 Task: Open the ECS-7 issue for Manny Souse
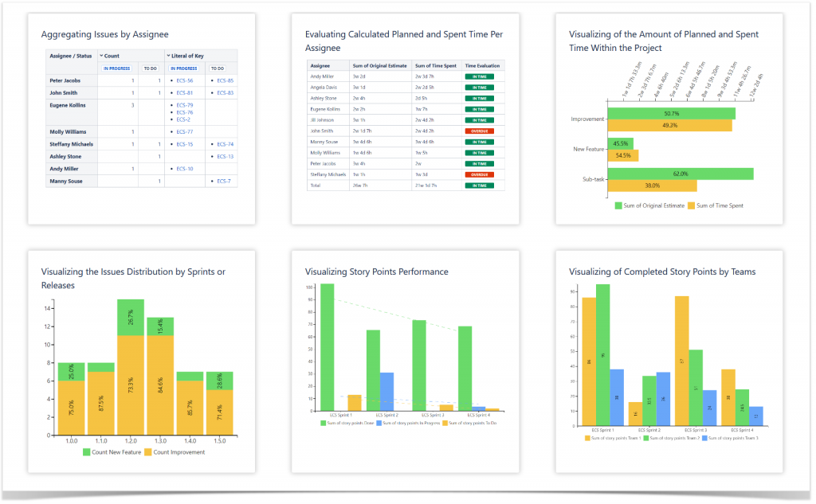(224, 182)
